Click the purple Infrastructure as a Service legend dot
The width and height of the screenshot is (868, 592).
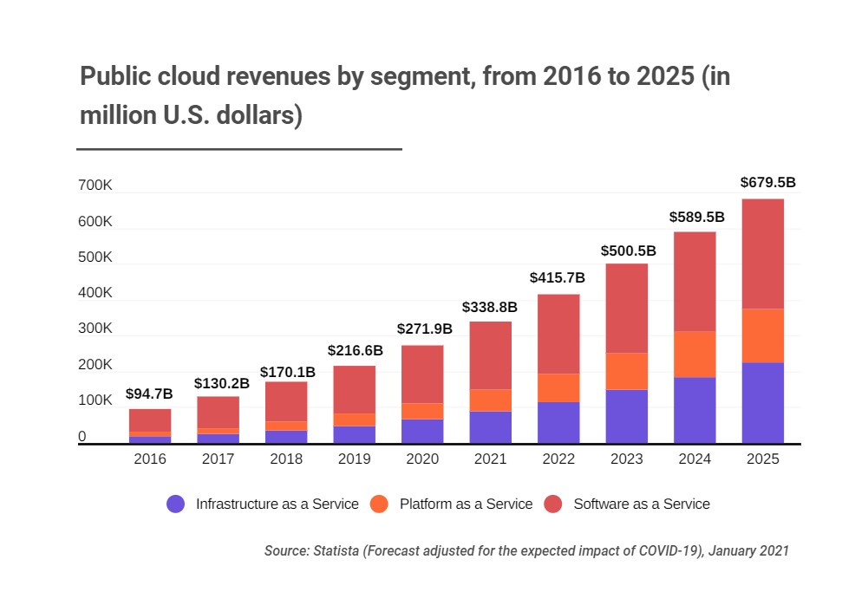pyautogui.click(x=175, y=504)
